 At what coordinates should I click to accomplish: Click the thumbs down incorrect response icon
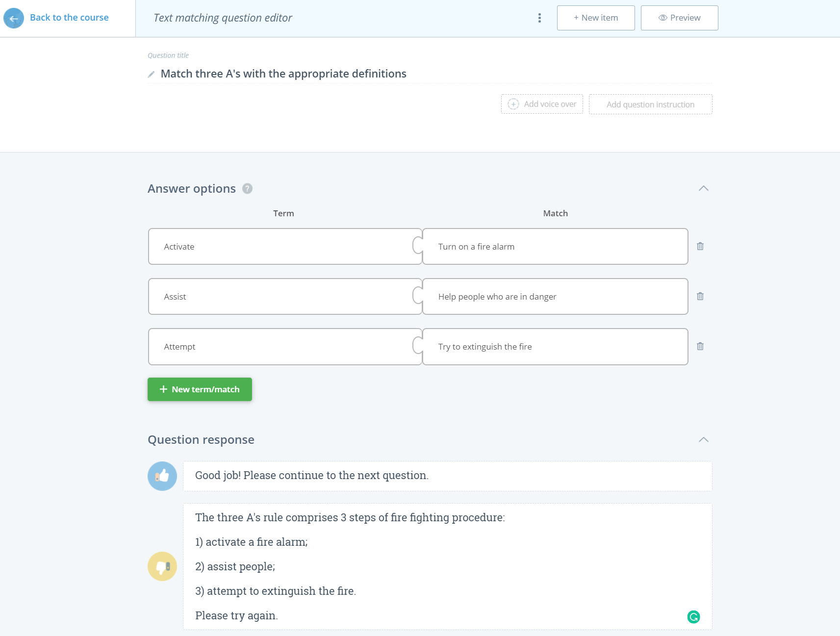coord(162,566)
